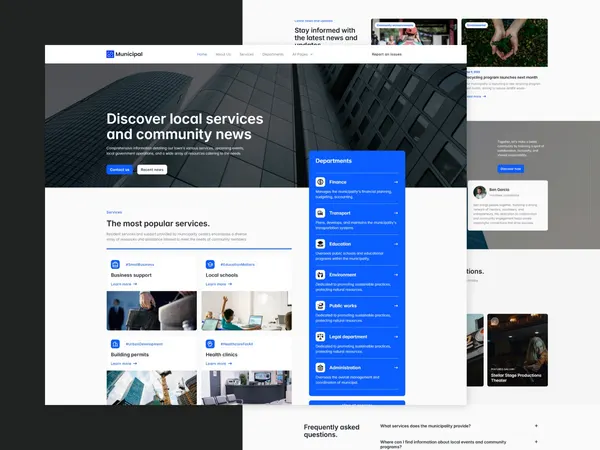Open the Business support photo
Viewport: 600px width, 450px height.
pyautogui.click(x=152, y=311)
